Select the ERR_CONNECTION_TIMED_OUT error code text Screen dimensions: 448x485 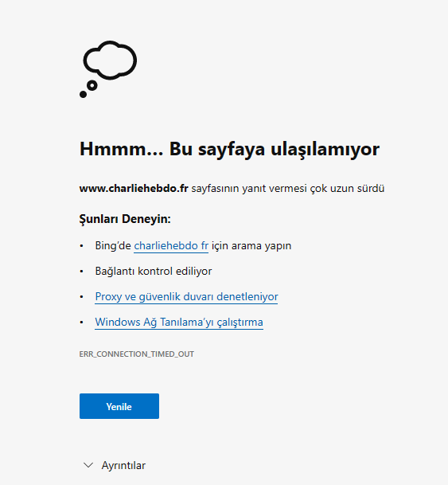(137, 354)
